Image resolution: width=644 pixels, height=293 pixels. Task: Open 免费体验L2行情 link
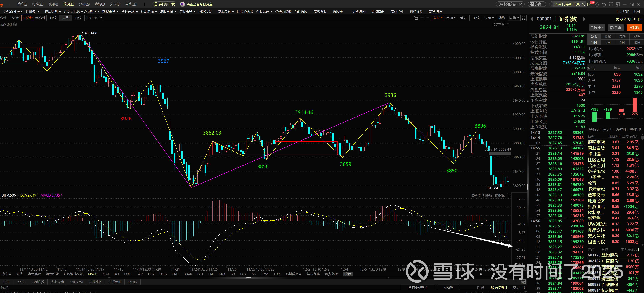click(x=628, y=19)
